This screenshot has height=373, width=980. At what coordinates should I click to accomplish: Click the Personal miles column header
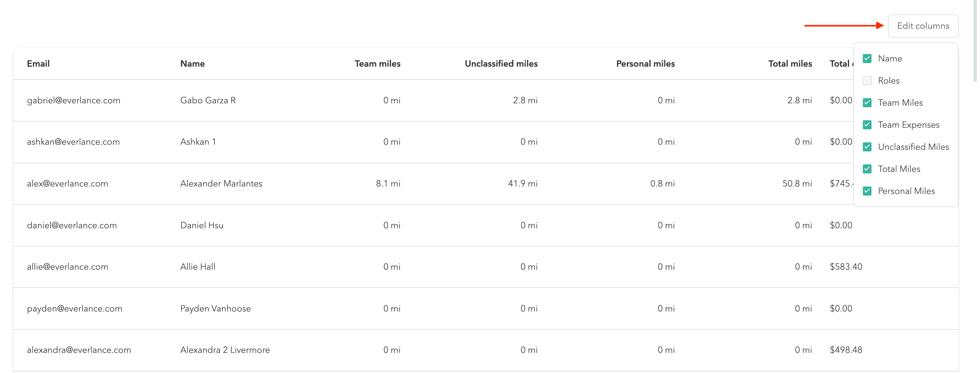pos(645,64)
